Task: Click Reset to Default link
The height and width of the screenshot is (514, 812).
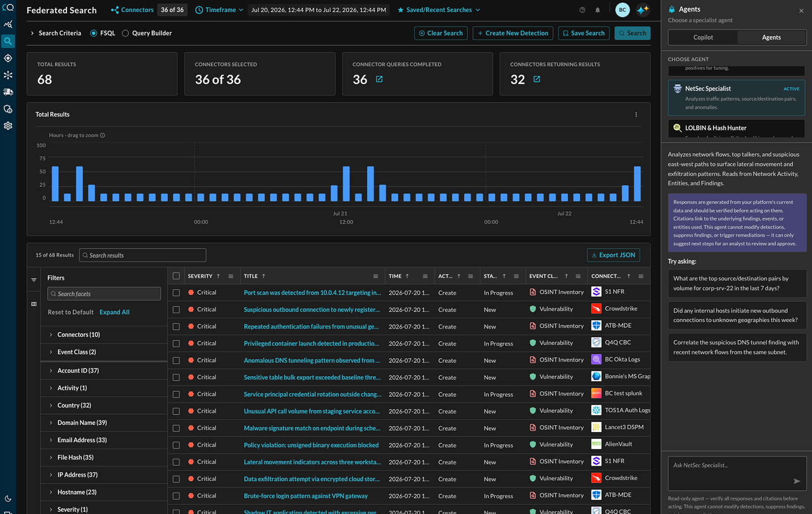Action: [71, 312]
